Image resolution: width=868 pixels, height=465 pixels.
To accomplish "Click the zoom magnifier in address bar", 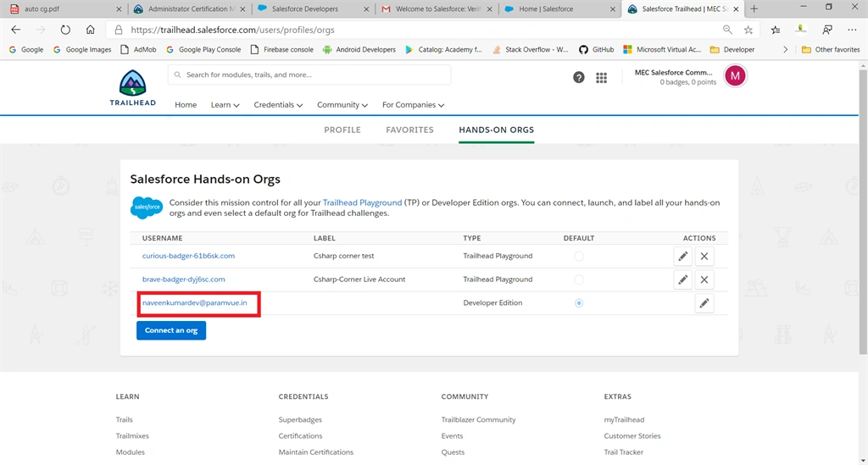I will [727, 30].
